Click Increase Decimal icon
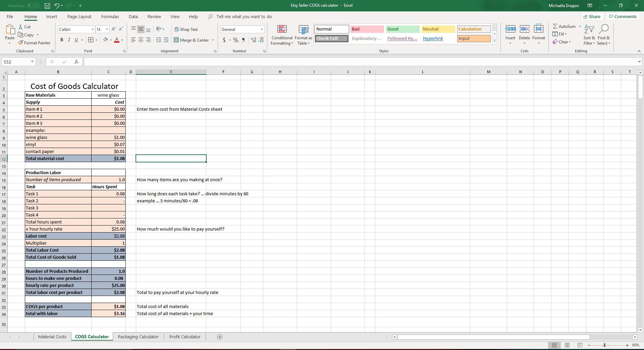 (253, 40)
